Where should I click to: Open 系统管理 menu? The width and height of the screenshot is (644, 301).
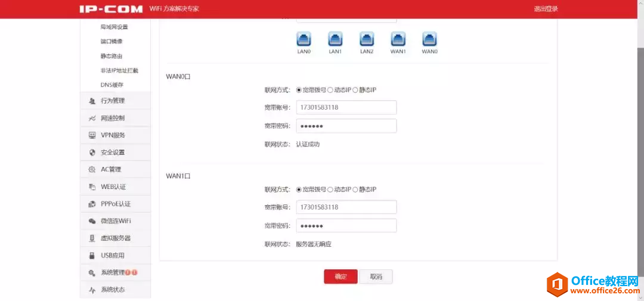(116, 272)
